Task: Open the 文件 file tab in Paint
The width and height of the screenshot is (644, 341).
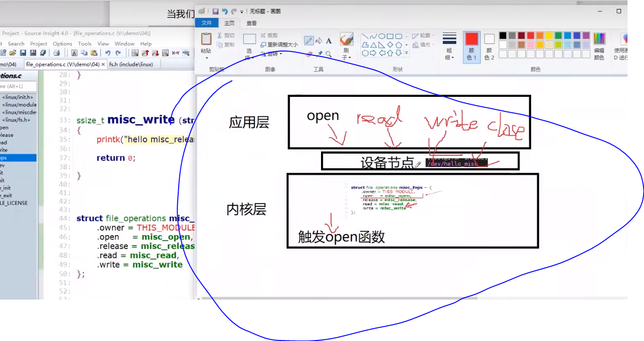Action: (207, 23)
